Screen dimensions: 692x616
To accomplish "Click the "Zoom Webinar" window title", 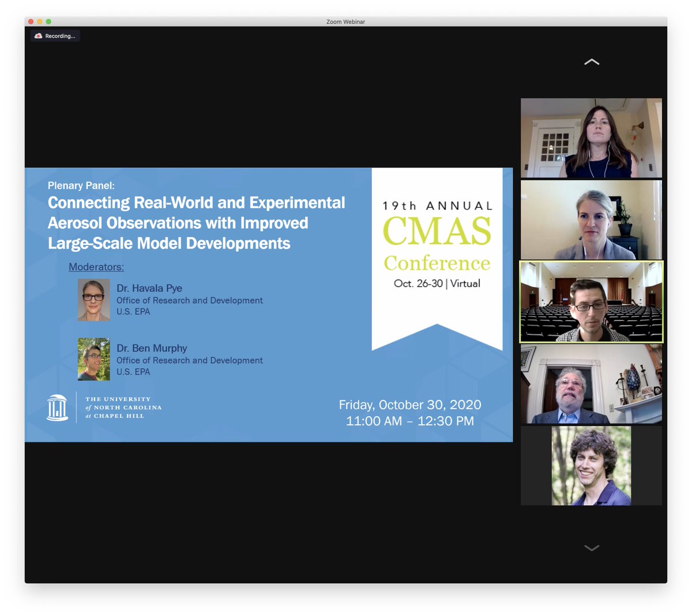I will pyautogui.click(x=345, y=22).
